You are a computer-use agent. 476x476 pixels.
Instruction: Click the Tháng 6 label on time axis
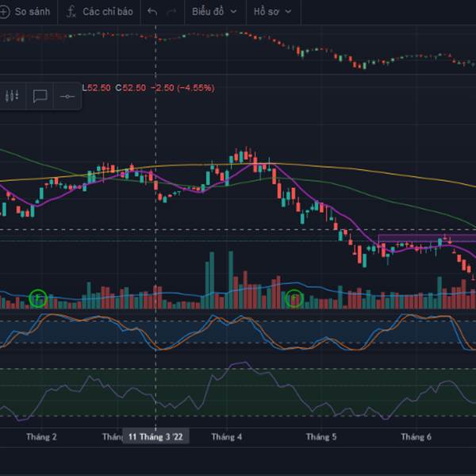click(416, 437)
